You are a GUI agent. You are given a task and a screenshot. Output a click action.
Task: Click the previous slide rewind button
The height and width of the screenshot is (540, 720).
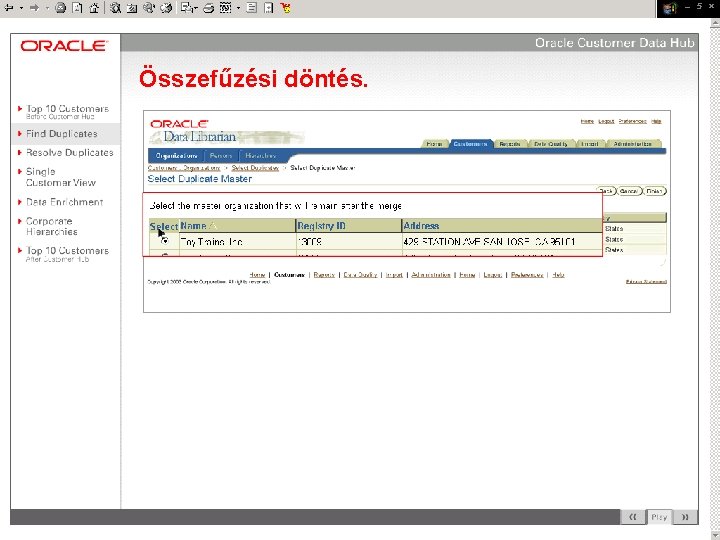coord(633,517)
